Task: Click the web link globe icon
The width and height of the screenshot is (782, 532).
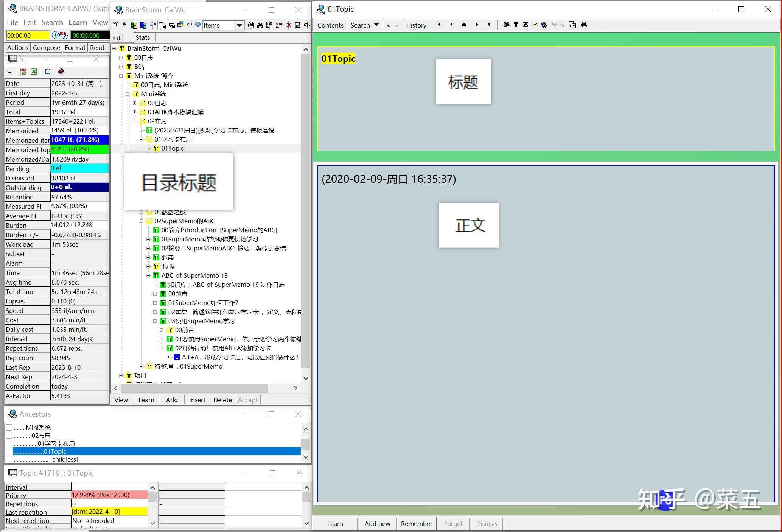Action: click(x=544, y=25)
